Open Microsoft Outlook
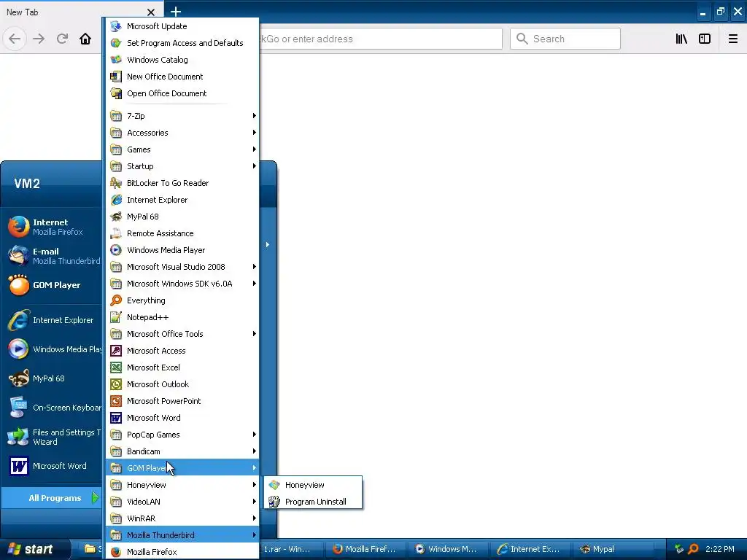Screen dimensions: 747x560 182,384
